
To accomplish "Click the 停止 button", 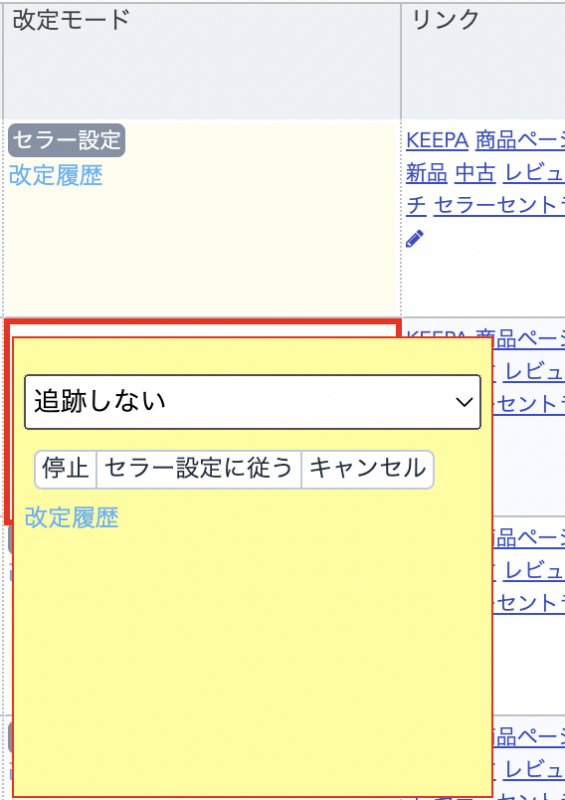I will tap(65, 469).
